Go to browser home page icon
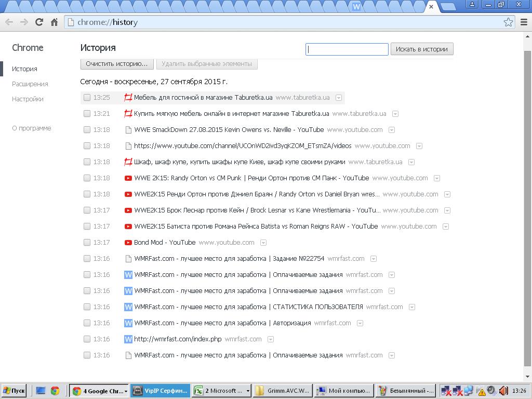 coord(54,22)
